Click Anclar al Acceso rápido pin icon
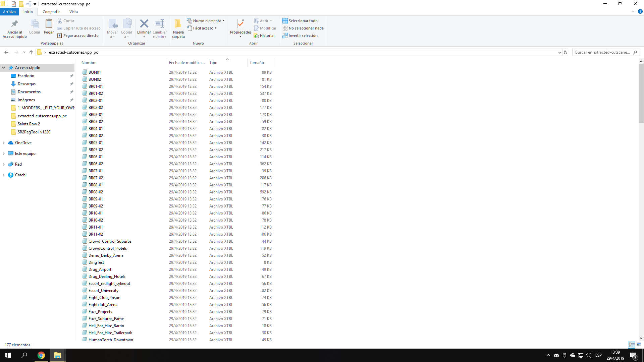This screenshot has height=362, width=644. tap(14, 24)
